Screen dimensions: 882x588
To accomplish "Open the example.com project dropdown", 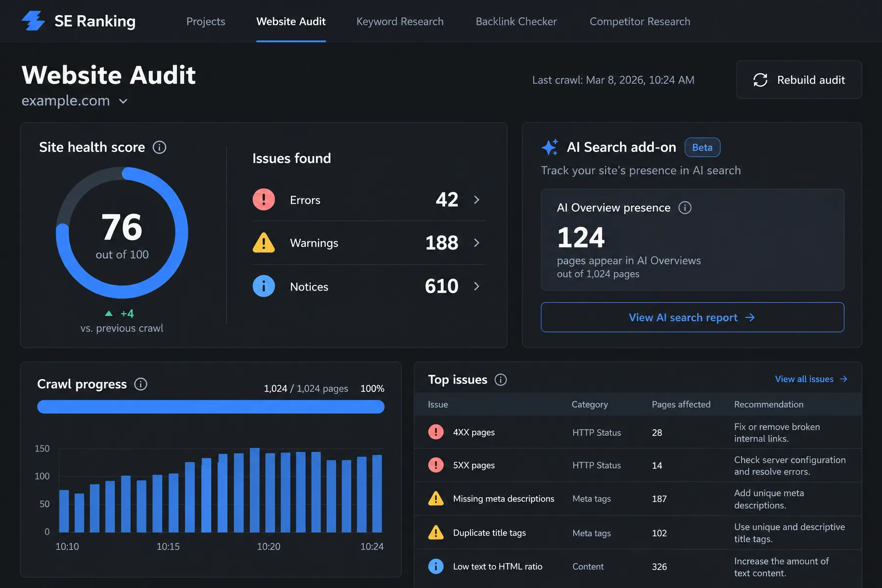I will click(74, 101).
